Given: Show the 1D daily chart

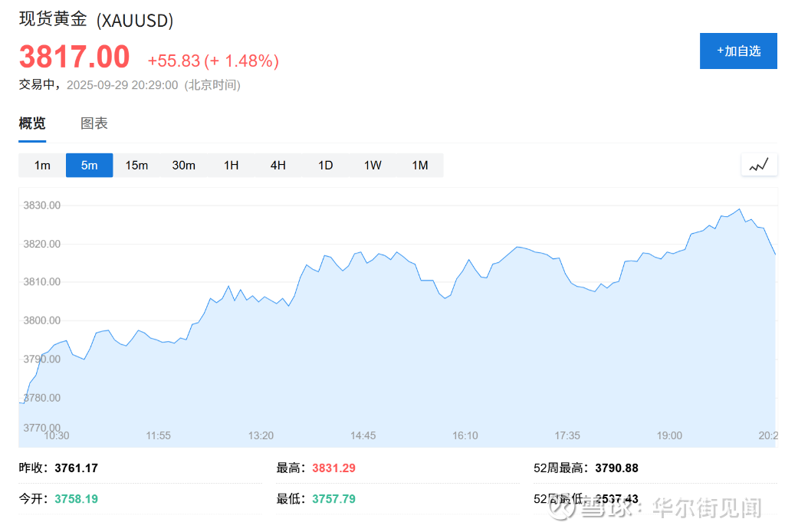Looking at the screenshot, I should (x=326, y=166).
